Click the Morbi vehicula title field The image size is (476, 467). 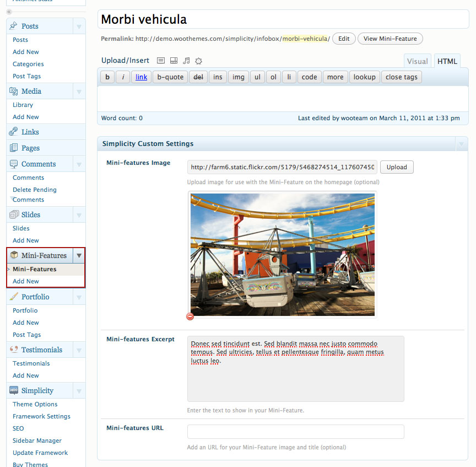[283, 19]
